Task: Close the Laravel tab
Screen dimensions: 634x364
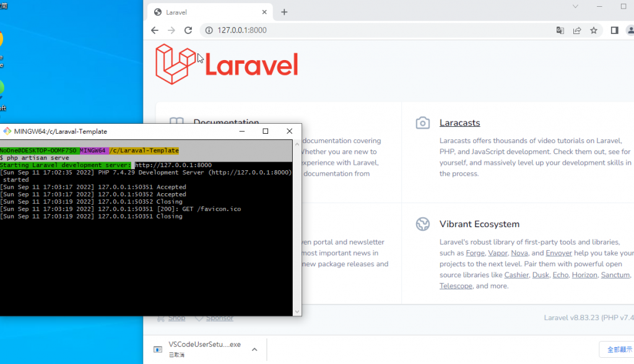Action: pyautogui.click(x=264, y=12)
